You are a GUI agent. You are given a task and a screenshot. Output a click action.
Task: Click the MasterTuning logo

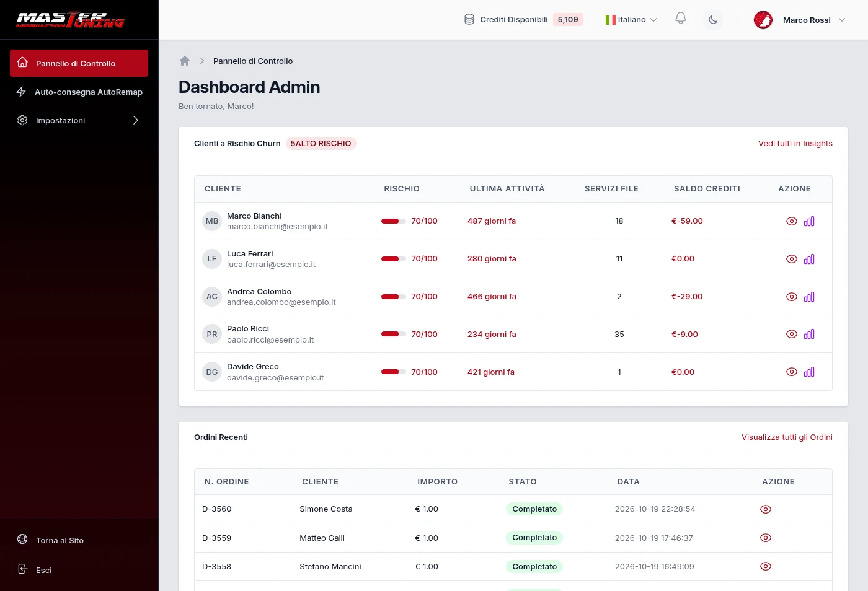point(70,20)
